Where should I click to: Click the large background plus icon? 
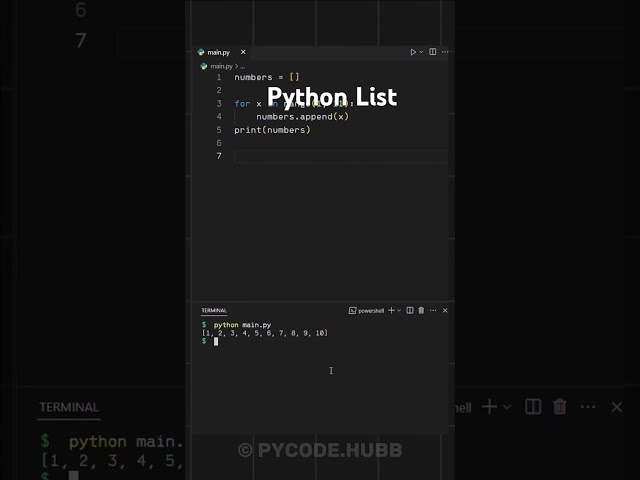pyautogui.click(x=489, y=407)
